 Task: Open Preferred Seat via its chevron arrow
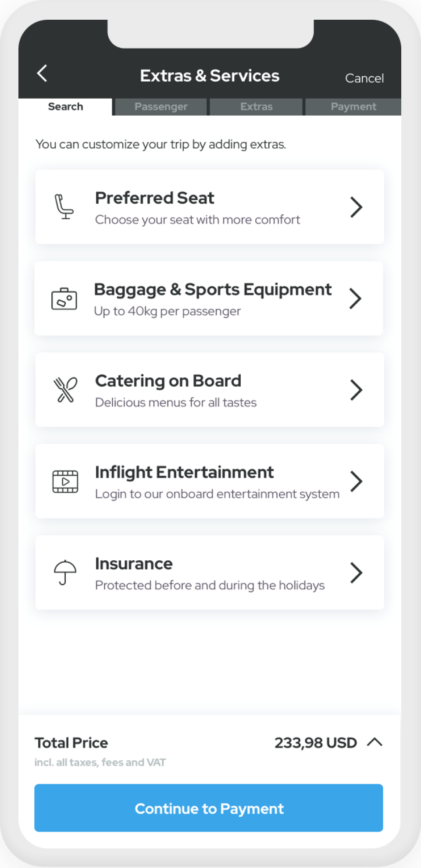(356, 207)
